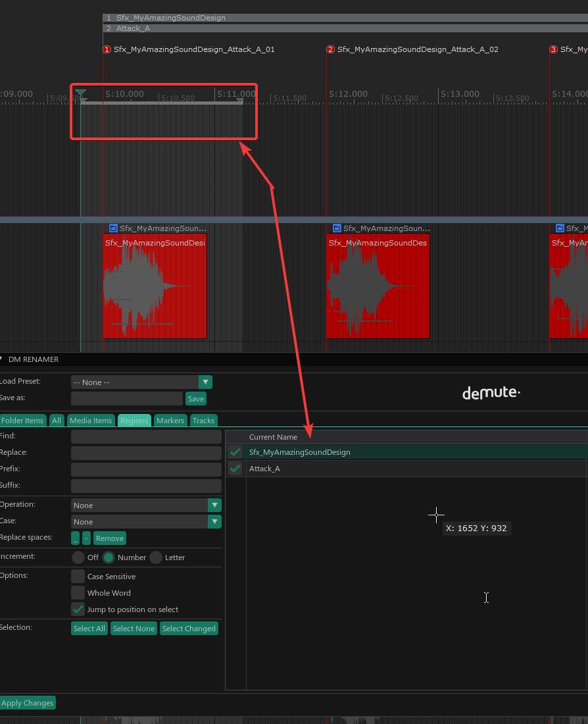
Task: Click the Select None button
Action: (x=134, y=629)
